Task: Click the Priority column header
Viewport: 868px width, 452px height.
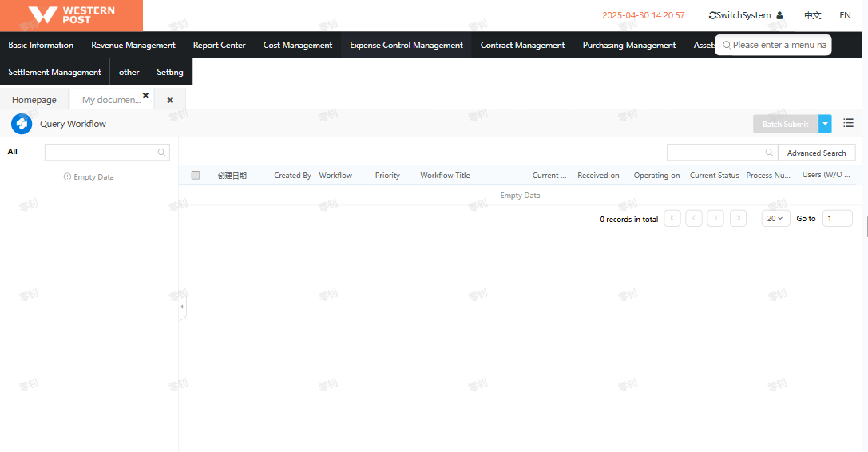Action: point(387,176)
